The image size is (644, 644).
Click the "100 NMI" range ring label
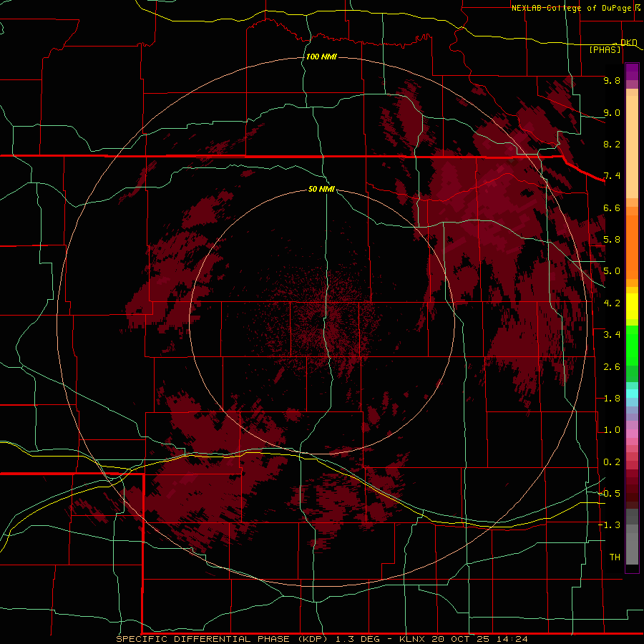[x=321, y=57]
